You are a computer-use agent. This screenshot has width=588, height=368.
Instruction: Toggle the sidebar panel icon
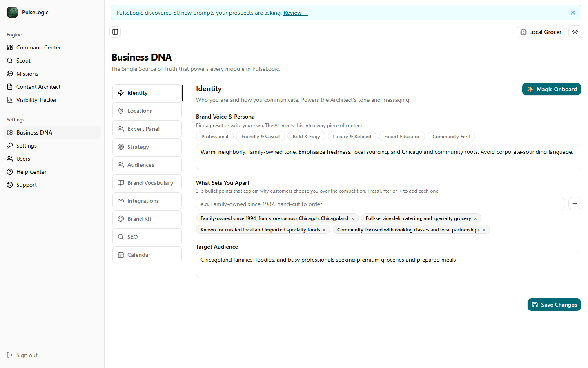click(x=115, y=32)
